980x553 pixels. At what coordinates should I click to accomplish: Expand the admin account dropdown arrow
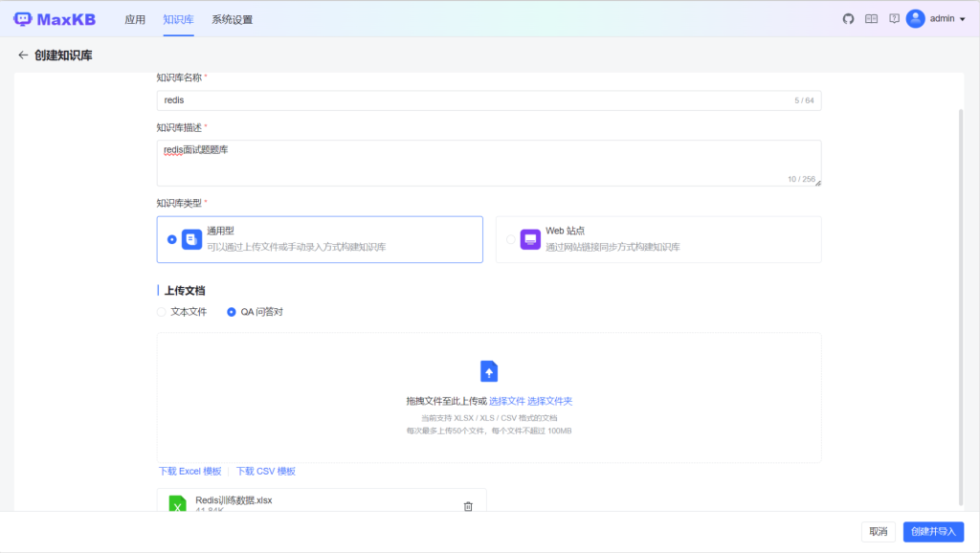coord(962,19)
